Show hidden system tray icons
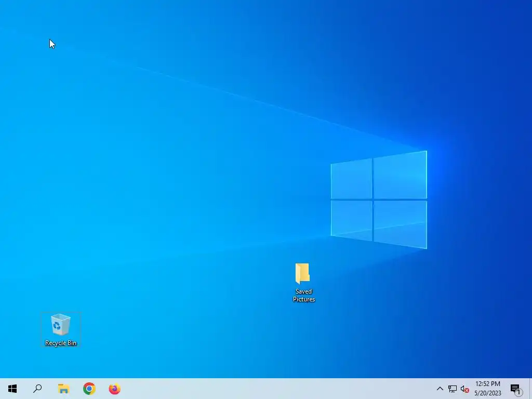The image size is (532, 399). 440,389
